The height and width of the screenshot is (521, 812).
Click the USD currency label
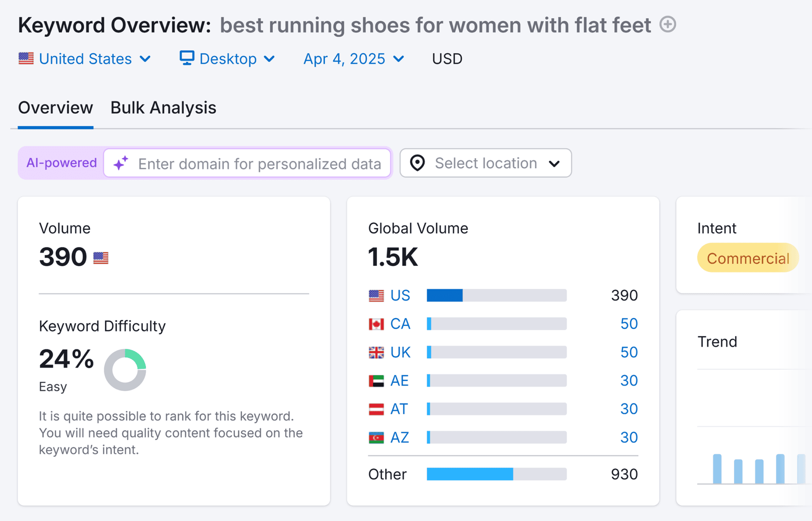[x=447, y=59]
